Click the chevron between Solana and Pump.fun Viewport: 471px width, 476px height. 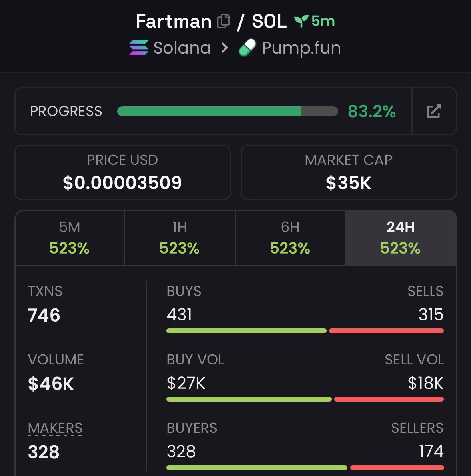[225, 48]
